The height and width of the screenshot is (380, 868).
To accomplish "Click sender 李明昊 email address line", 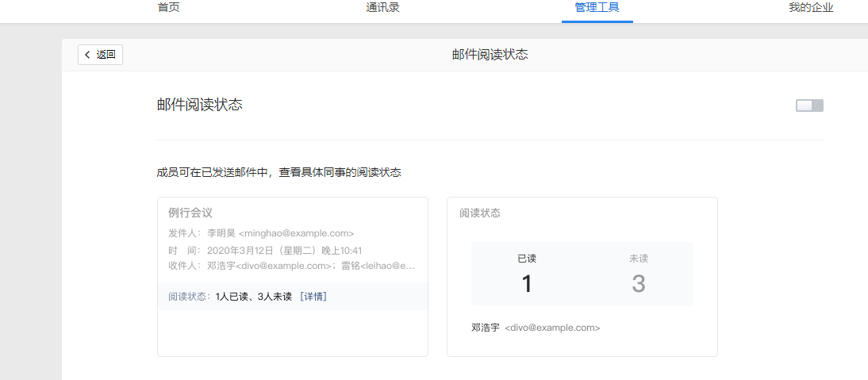I will [261, 233].
